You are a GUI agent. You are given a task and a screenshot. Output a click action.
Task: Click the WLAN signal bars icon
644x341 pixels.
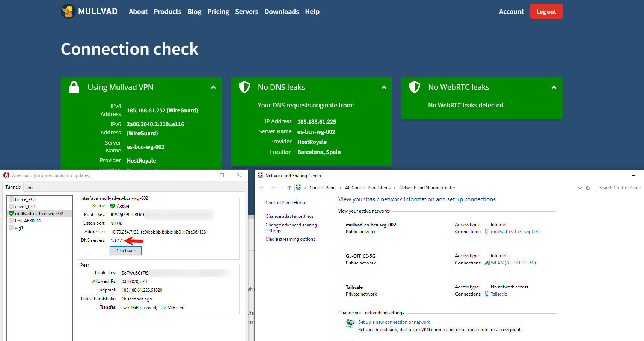click(x=486, y=263)
